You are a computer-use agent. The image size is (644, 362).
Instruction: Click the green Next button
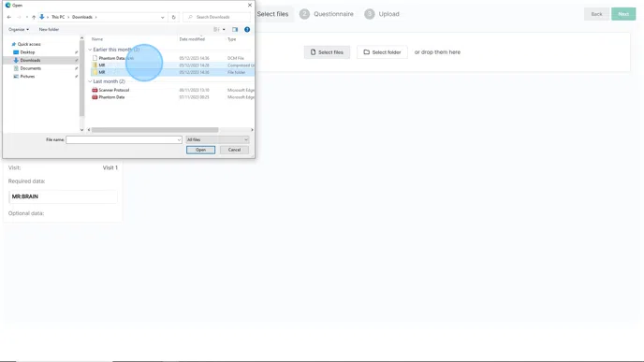623,14
